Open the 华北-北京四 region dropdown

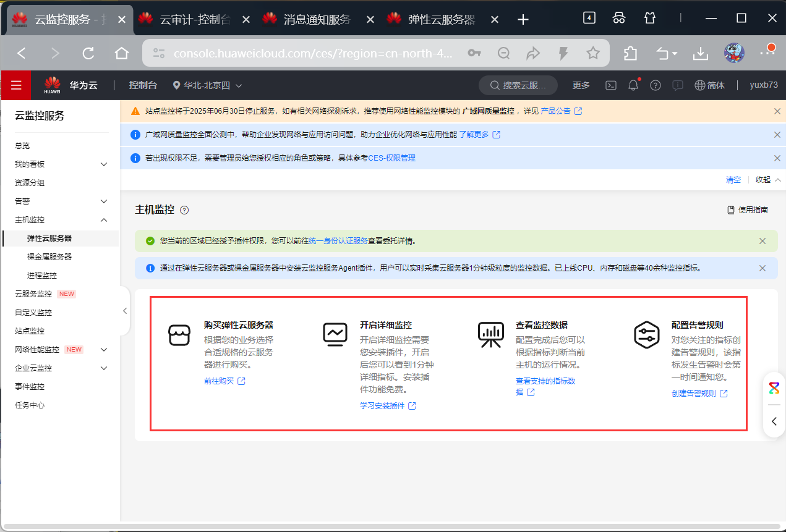click(x=208, y=85)
